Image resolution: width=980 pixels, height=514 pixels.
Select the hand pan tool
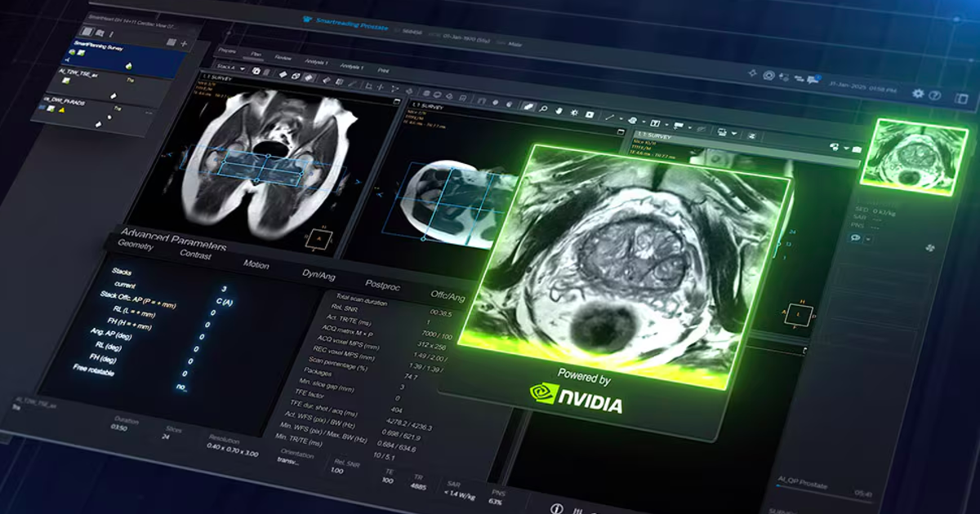click(x=559, y=110)
